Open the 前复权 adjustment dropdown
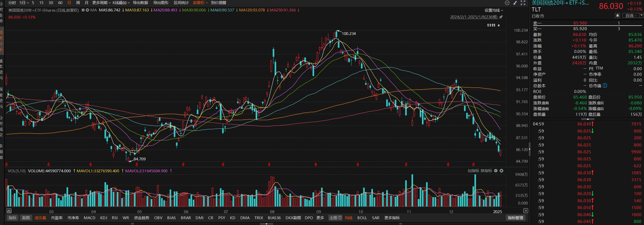The width and height of the screenshot is (644, 225). point(200,3)
